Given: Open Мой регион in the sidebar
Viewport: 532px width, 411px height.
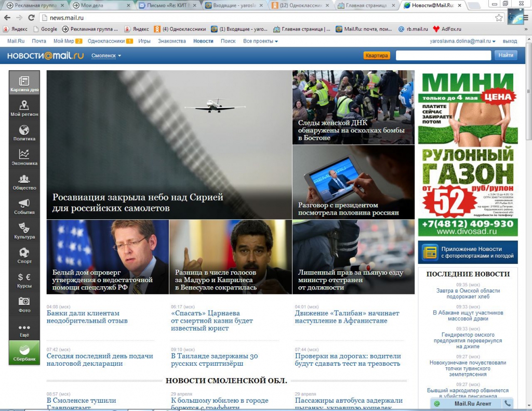Looking at the screenshot, I should pyautogui.click(x=24, y=108).
